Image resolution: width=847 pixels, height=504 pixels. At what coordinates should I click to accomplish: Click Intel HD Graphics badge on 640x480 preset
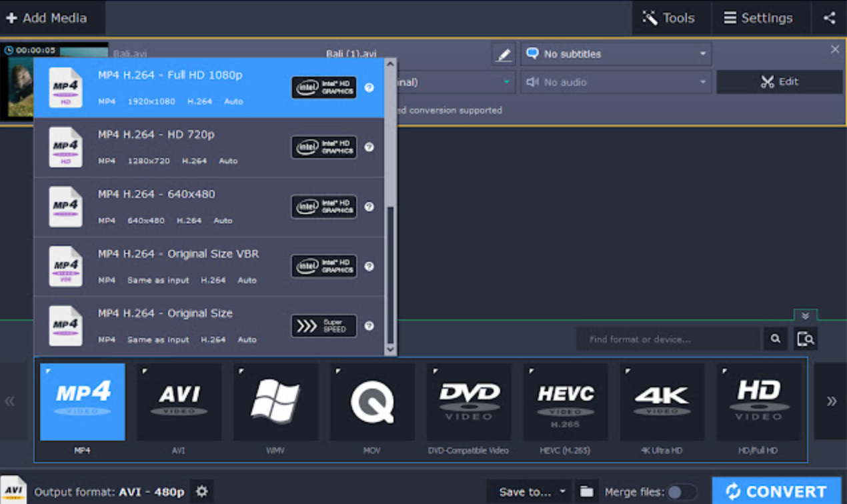point(324,207)
